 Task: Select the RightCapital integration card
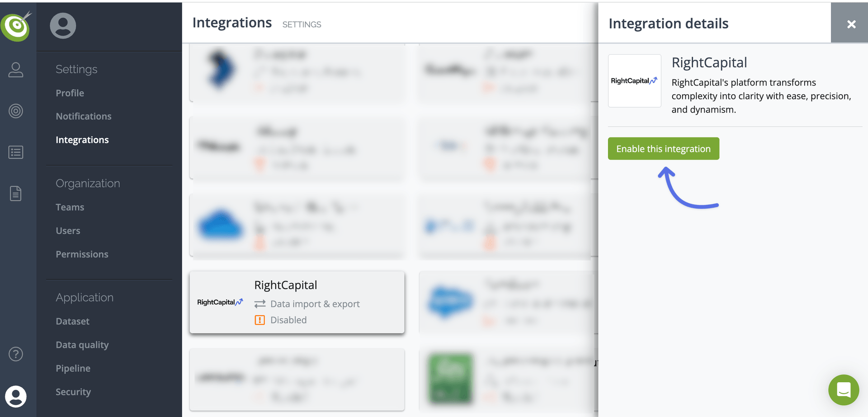297,302
